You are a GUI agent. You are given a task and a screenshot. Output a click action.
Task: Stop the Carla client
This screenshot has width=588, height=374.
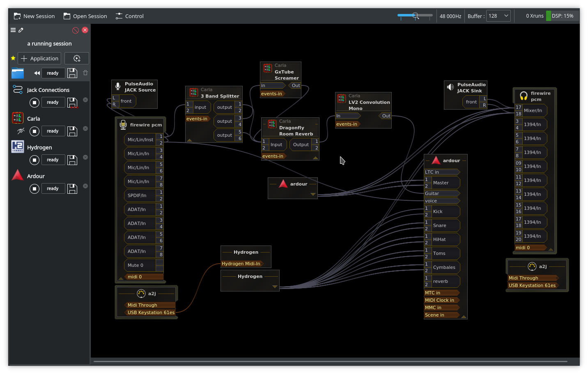tap(34, 131)
